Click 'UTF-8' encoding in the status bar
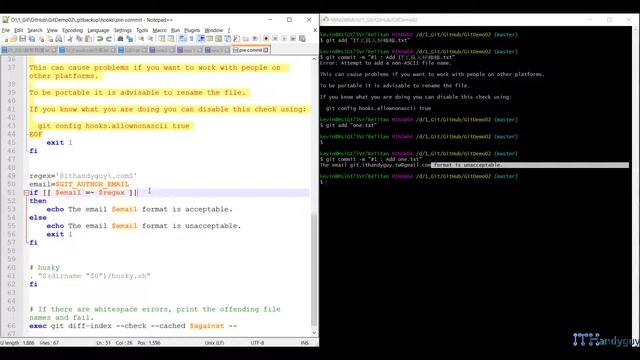 tap(257, 343)
